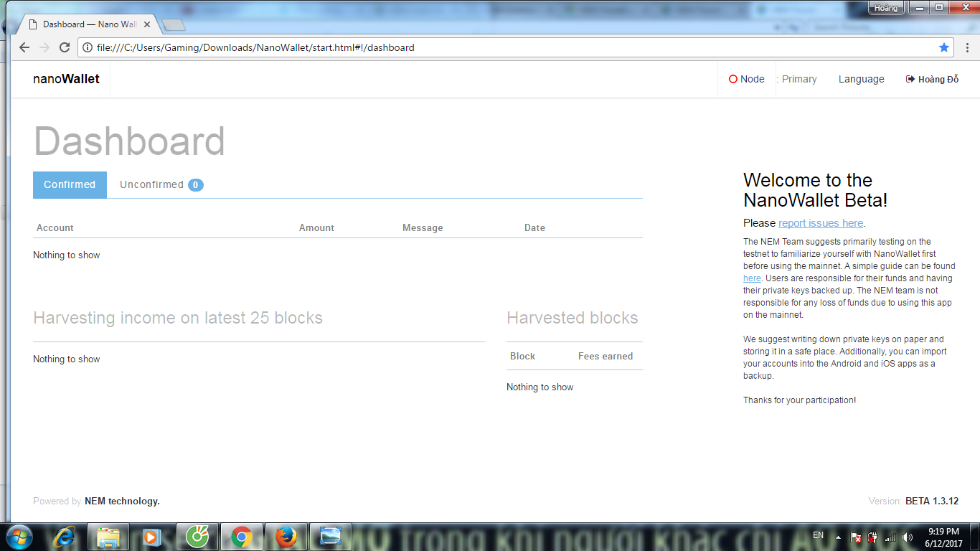Image resolution: width=980 pixels, height=551 pixels.
Task: Click the Harvested blocks heading
Action: (x=573, y=318)
